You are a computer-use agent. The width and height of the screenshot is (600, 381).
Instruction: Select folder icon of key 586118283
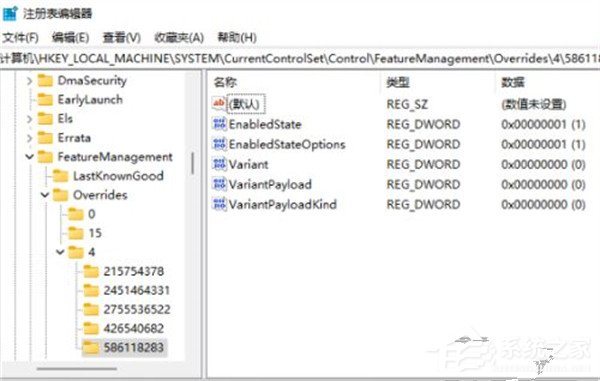click(91, 347)
